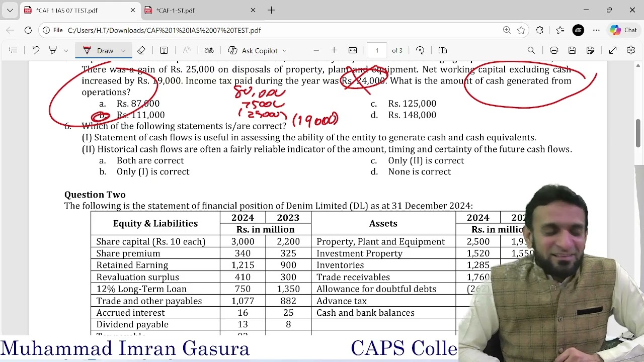
Task: Print the PDF document
Action: click(x=554, y=50)
